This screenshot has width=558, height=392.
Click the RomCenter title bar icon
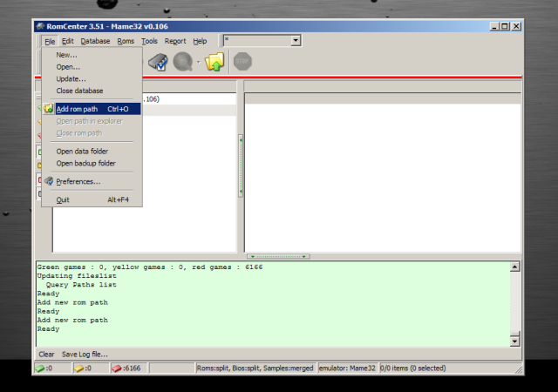(40, 26)
